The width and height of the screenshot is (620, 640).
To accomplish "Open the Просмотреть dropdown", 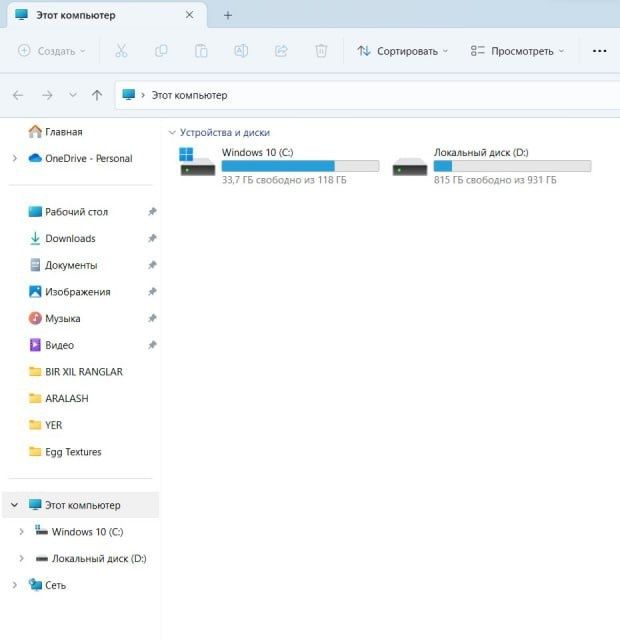I will (x=518, y=51).
